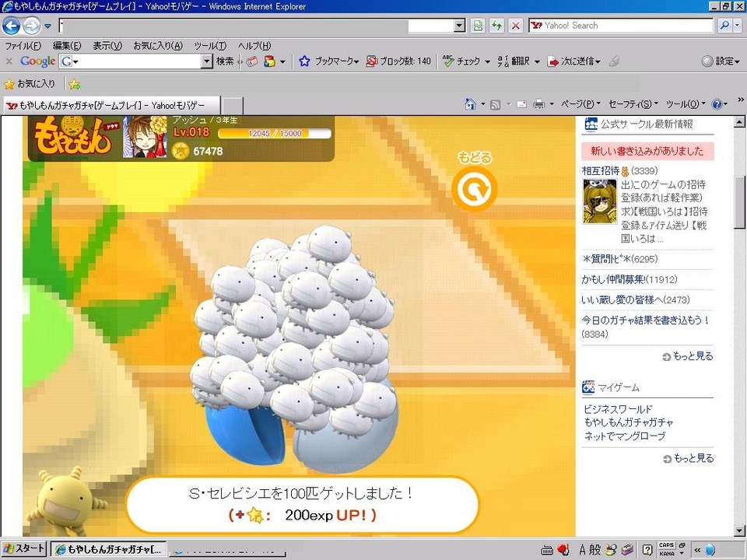747x560 pixels.
Task: Click the もどる back circular arrow button
Action: (474, 188)
